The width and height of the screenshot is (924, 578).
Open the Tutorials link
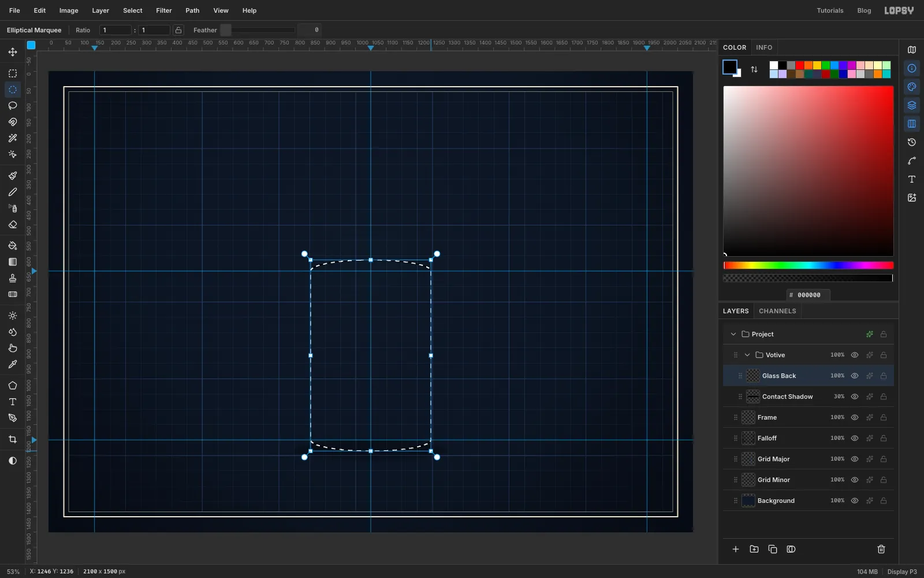coord(830,10)
